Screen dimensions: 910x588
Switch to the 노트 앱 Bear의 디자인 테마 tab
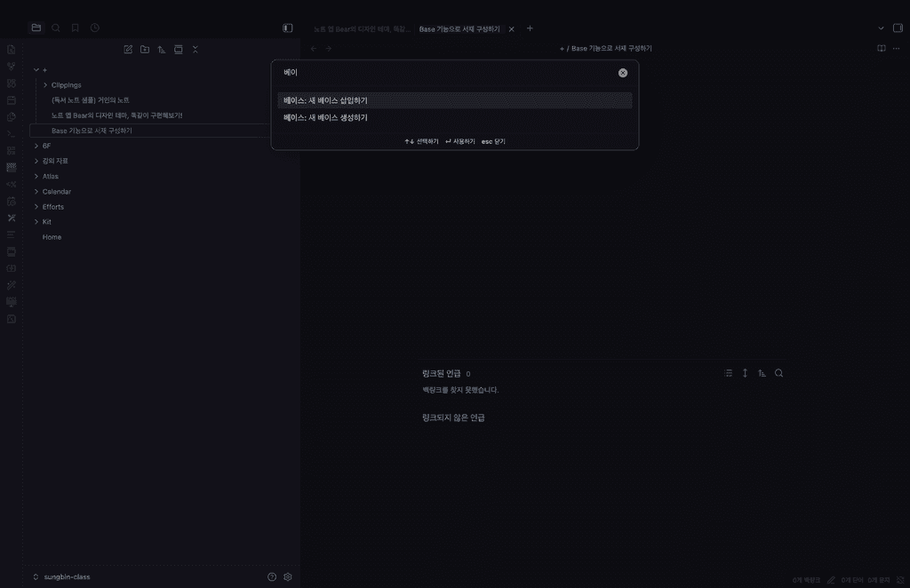[x=361, y=29]
